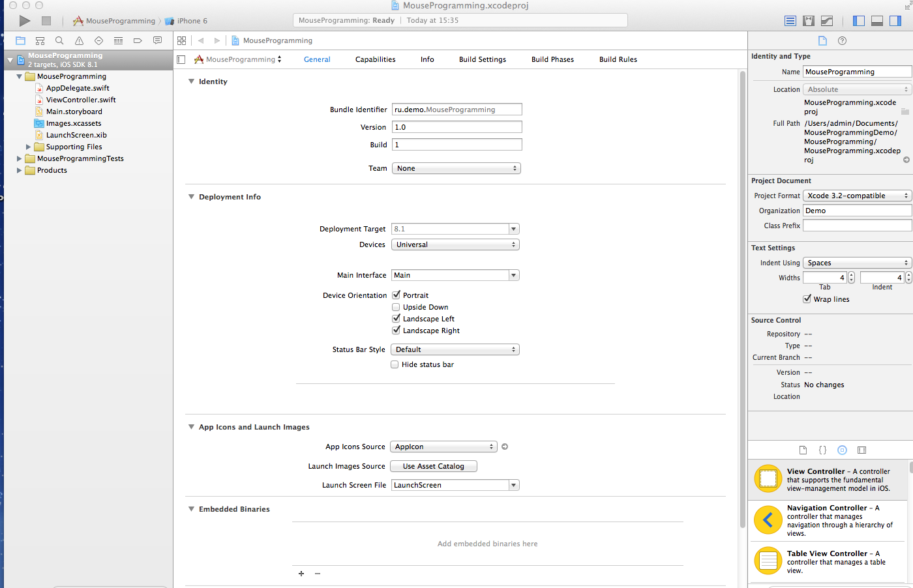Open the Debug navigator

pyautogui.click(x=118, y=40)
